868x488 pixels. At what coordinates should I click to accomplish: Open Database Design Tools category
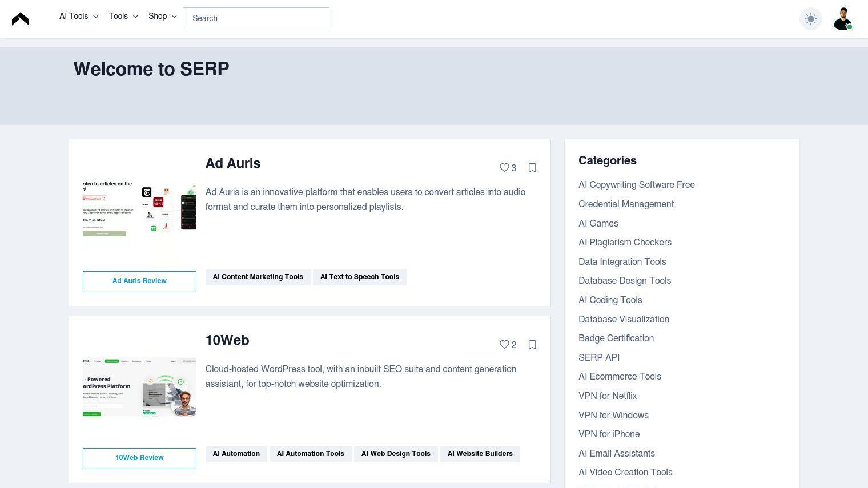coord(625,281)
